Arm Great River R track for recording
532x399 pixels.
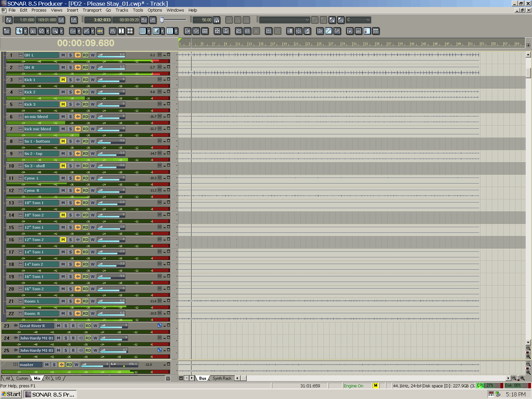[x=73, y=326]
